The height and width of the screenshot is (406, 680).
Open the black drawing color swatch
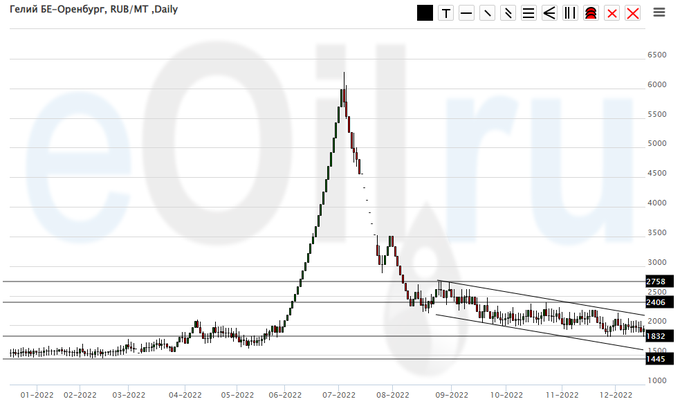(x=425, y=13)
